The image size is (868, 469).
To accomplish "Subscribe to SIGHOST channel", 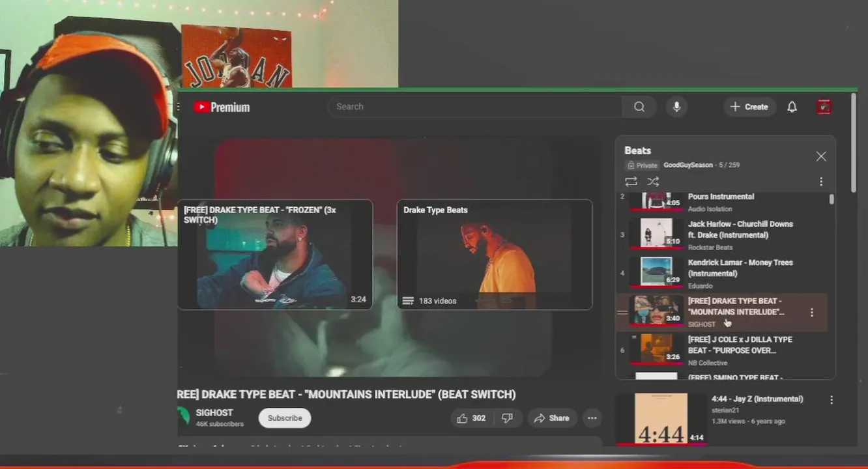I will (285, 418).
